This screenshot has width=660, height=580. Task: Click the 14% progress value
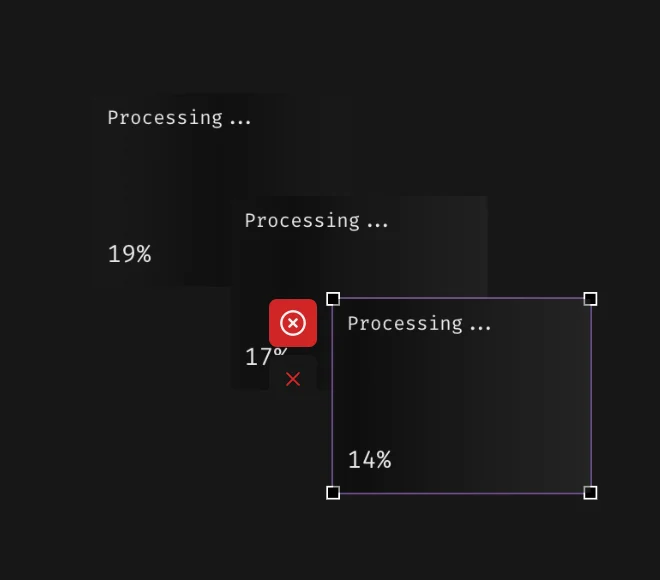click(369, 460)
